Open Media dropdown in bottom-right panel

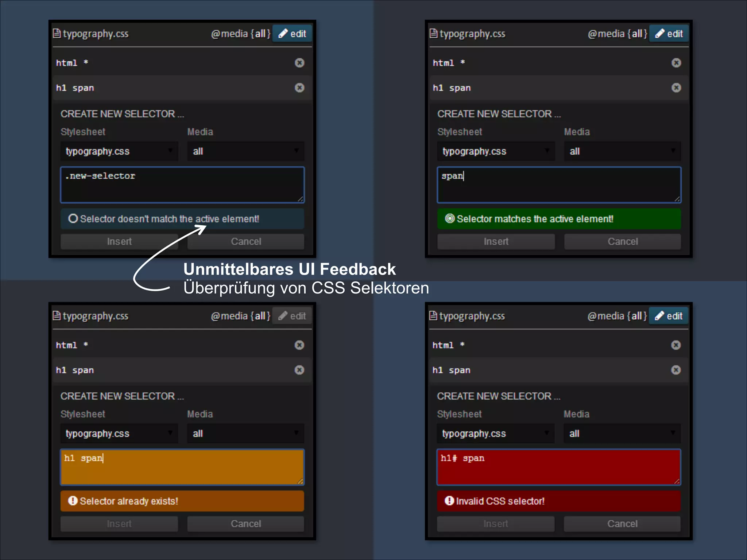pyautogui.click(x=622, y=433)
